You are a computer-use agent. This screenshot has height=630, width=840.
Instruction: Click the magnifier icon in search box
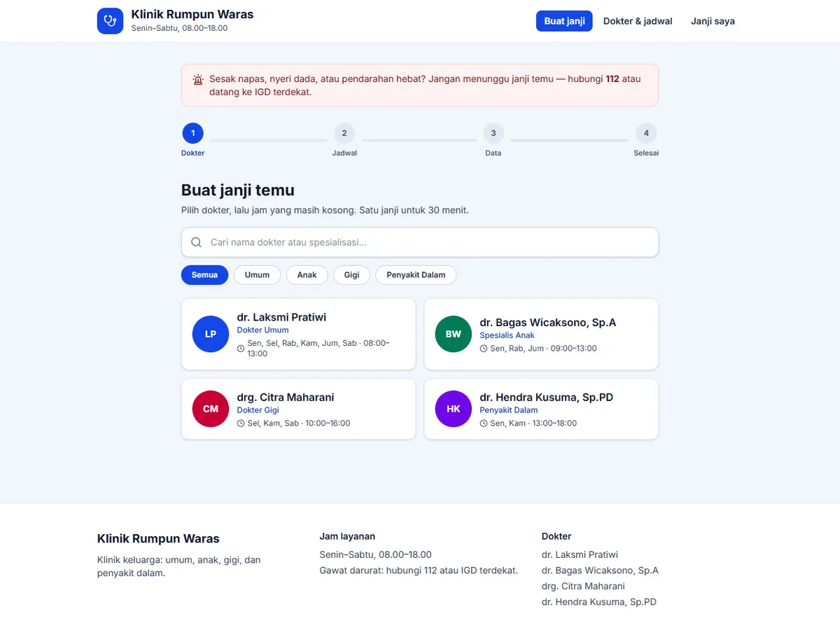pyautogui.click(x=197, y=242)
